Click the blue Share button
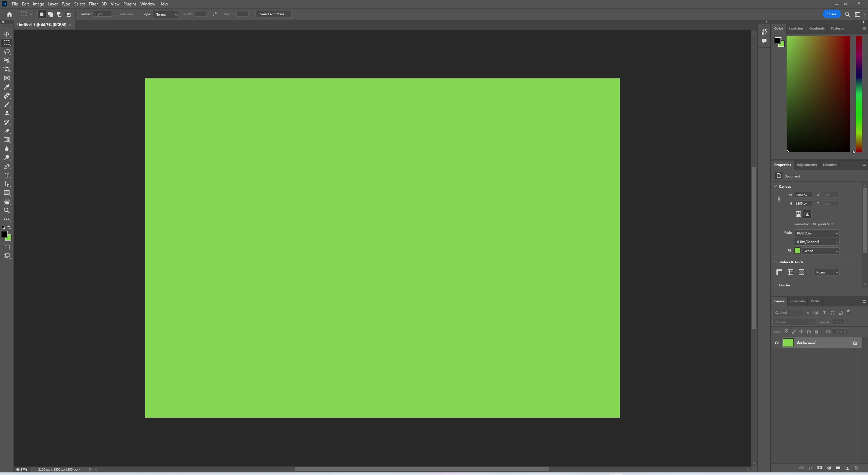This screenshot has width=868, height=475. tap(831, 14)
